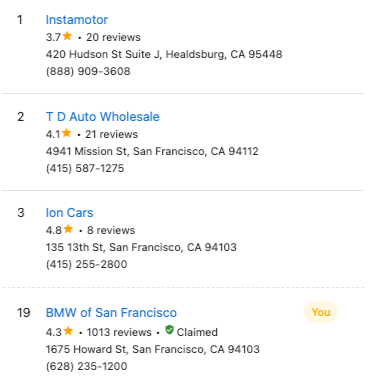Click the star icon beside 4.3 rating
This screenshot has width=369, height=389.
pyautogui.click(x=68, y=331)
